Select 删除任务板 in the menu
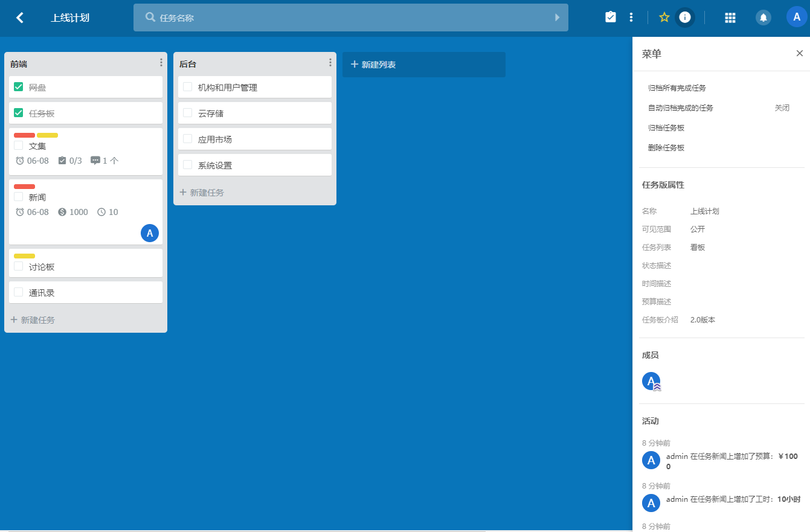 [666, 148]
